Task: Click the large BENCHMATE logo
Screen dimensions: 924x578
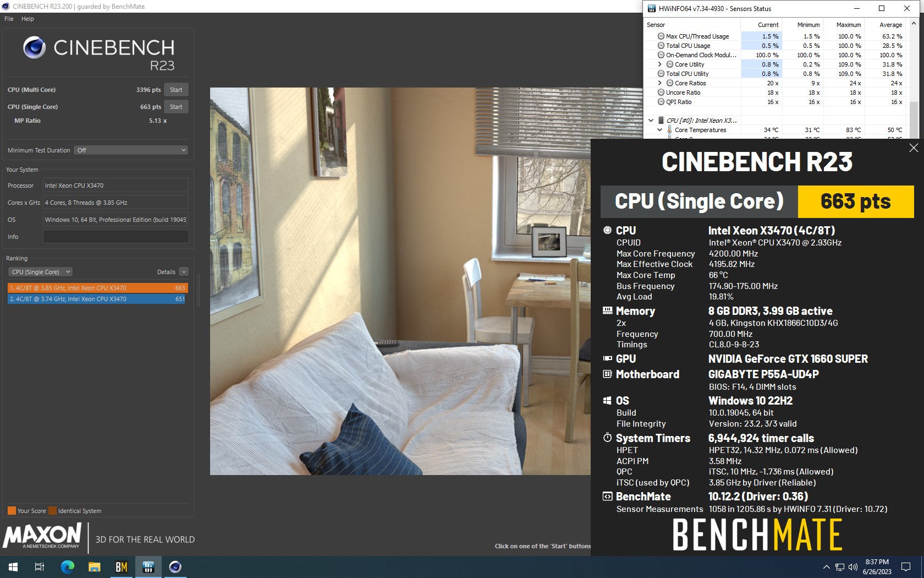Action: coord(757,535)
